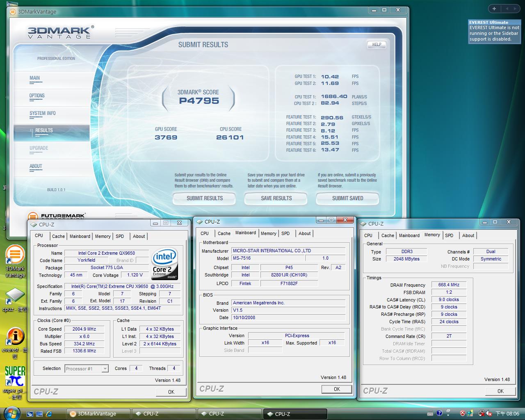Open ABOUT in the 3DMark sidebar
The height and width of the screenshot is (420, 525).
tap(36, 166)
